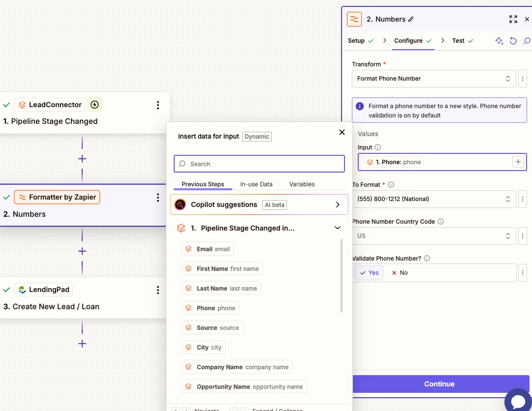This screenshot has height=411, width=532.
Task: Insert the Last Name field pill
Action: [221, 289]
